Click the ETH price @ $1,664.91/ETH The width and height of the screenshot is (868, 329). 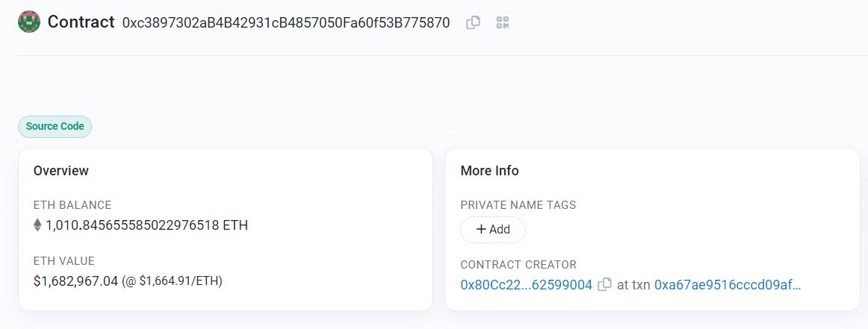(172, 281)
